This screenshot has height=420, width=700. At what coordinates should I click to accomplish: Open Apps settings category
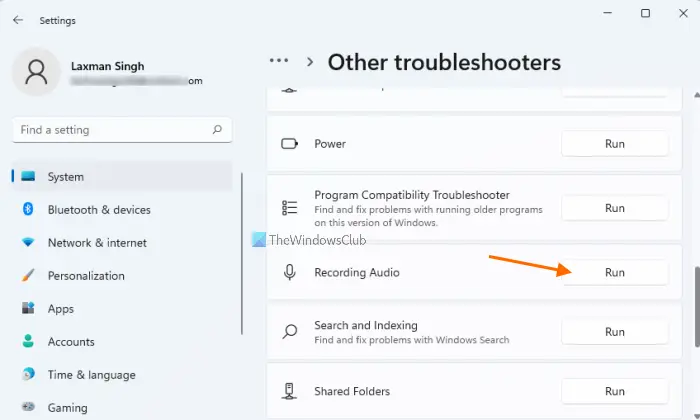122,309
